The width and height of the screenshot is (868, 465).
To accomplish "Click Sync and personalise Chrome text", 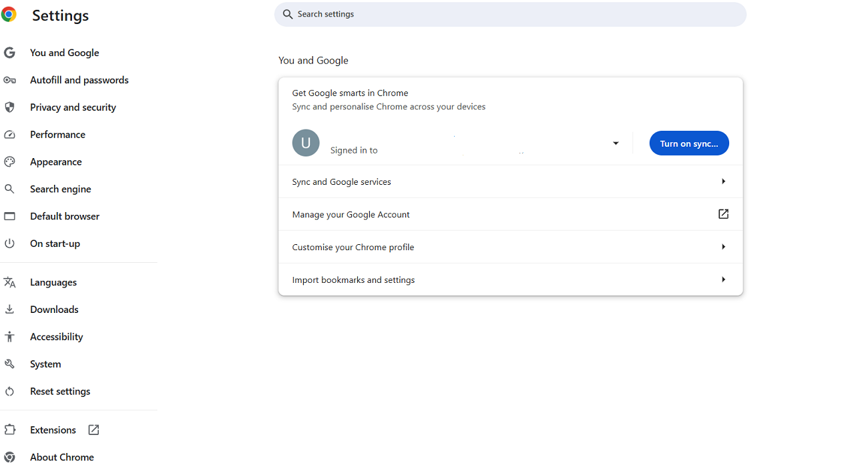I will (389, 107).
